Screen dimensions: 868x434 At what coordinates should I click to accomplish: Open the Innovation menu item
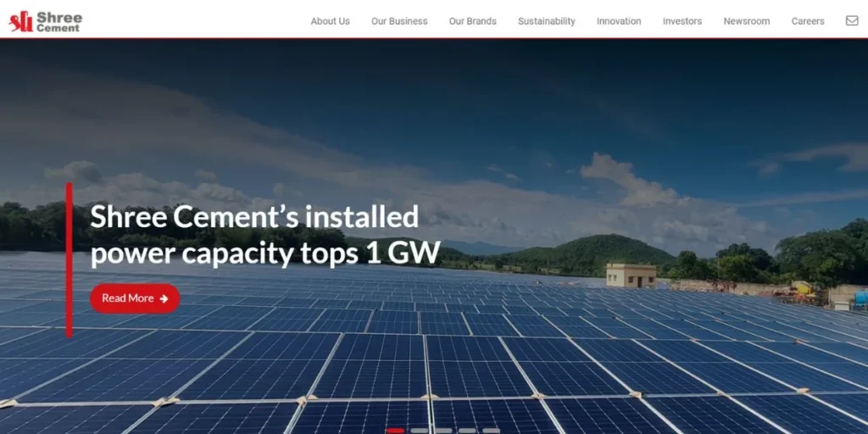pos(619,21)
